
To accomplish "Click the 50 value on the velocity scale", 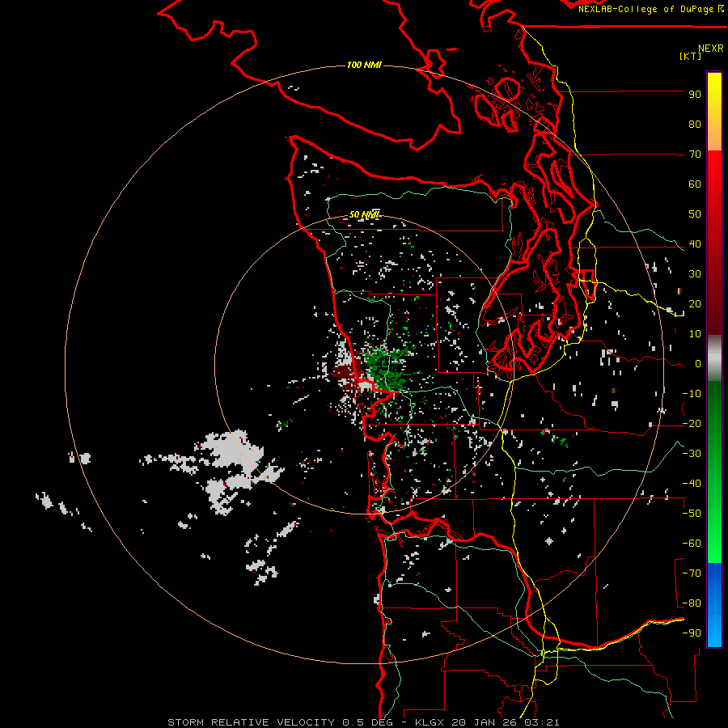I will point(695,214).
